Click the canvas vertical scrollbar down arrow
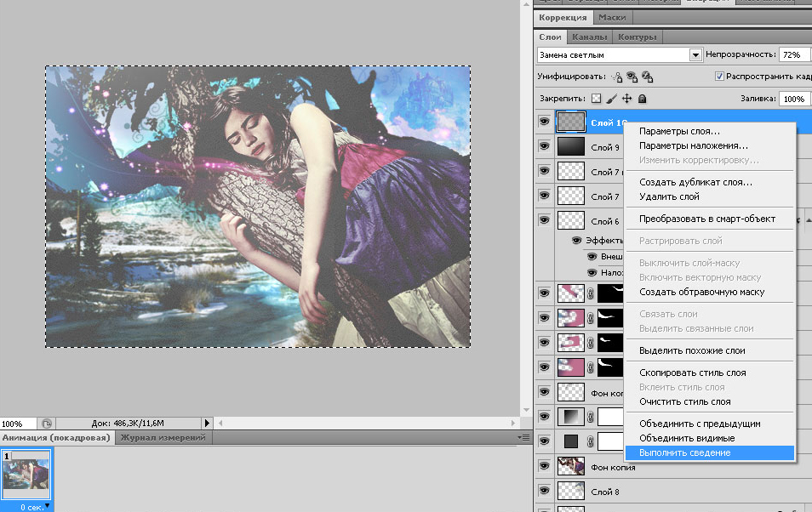The width and height of the screenshot is (812, 512). (526, 410)
